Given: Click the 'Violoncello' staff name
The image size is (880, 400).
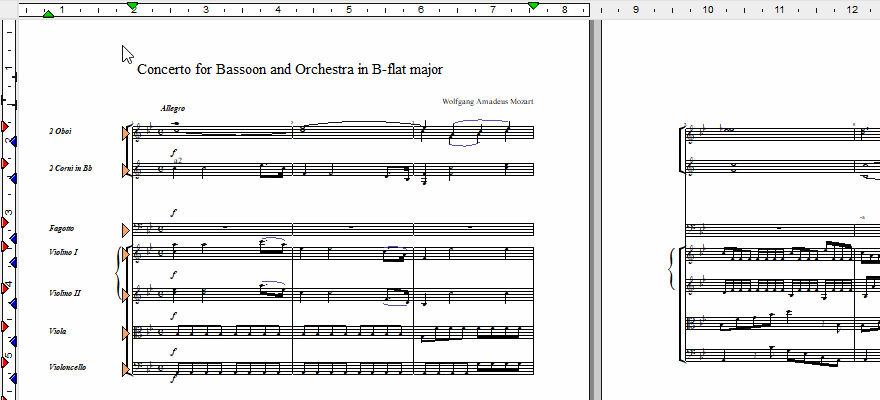Looking at the screenshot, I should pyautogui.click(x=67, y=367).
